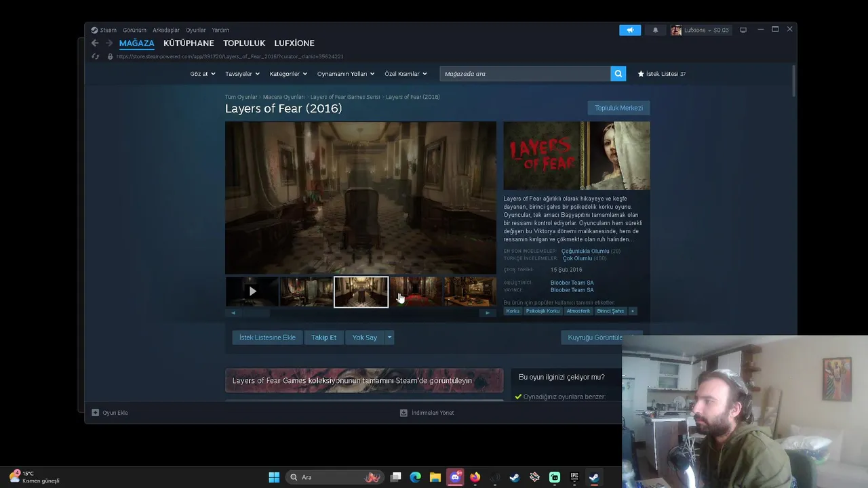Click the plus icon next to tags

coord(633,311)
